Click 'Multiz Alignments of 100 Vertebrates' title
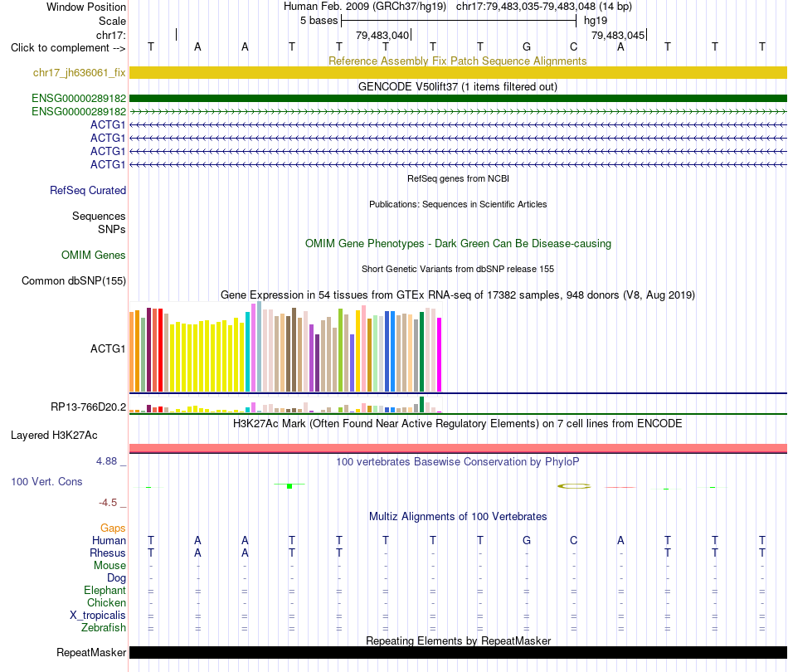The image size is (788, 672). pyautogui.click(x=458, y=516)
